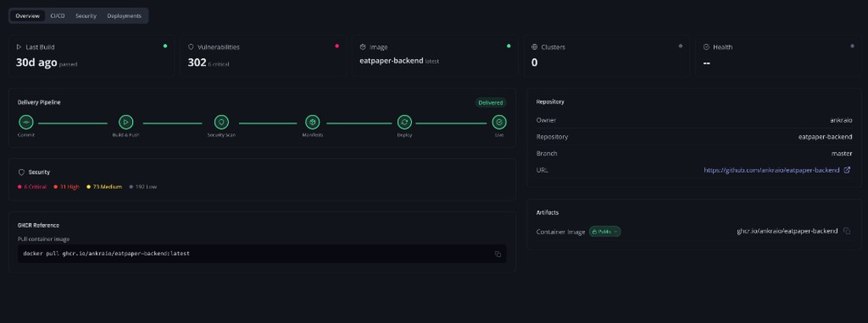
Task: Click the 302 vulnerabilities total
Action: (197, 63)
